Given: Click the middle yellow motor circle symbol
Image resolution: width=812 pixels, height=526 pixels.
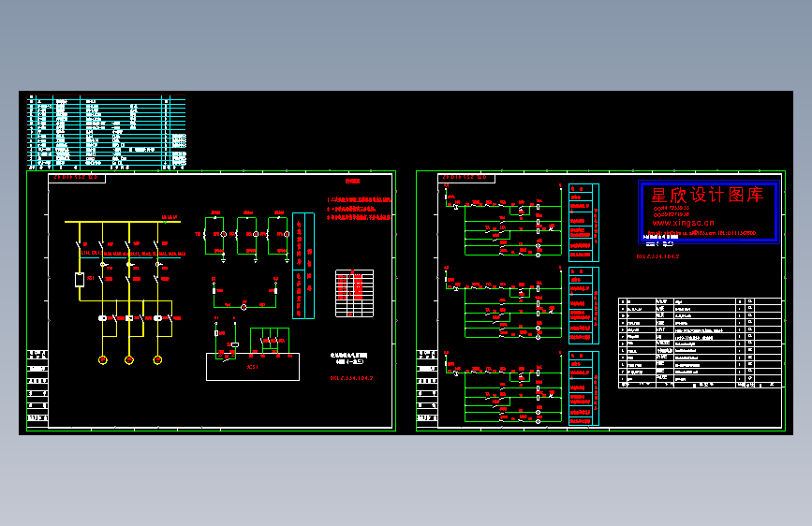Looking at the screenshot, I should 129,359.
